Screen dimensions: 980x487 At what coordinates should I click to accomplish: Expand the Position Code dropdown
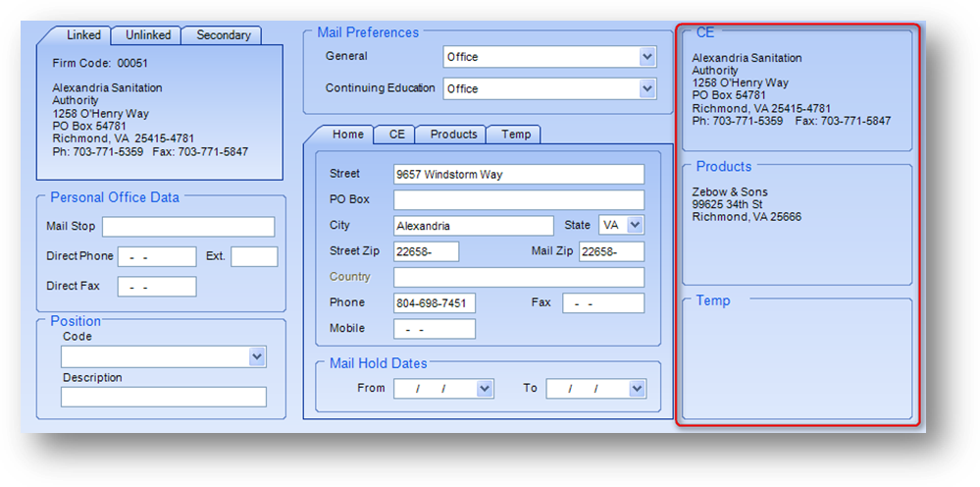pos(257,356)
